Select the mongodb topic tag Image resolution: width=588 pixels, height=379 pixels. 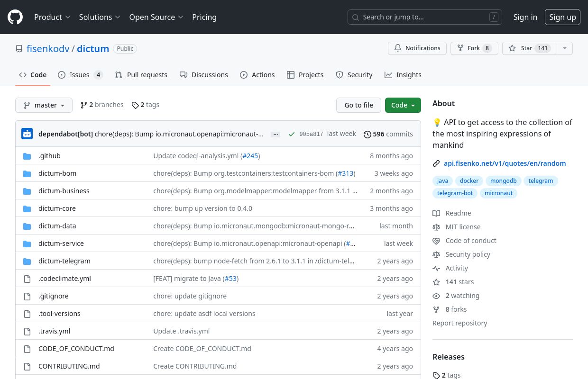coord(504,181)
